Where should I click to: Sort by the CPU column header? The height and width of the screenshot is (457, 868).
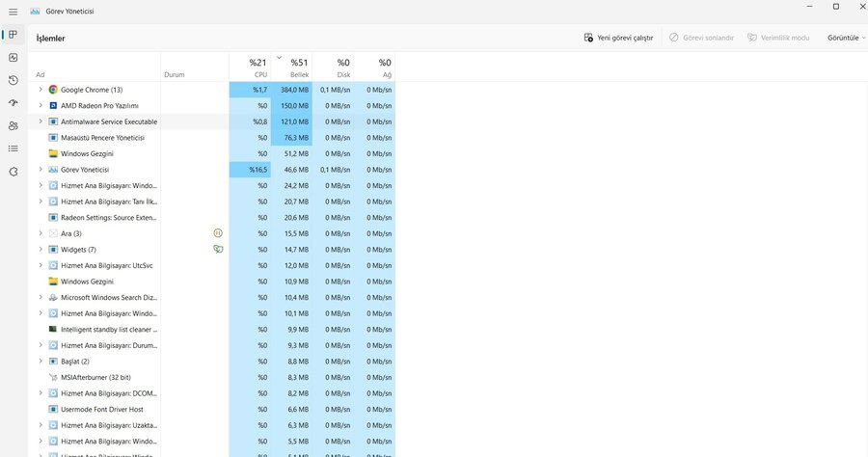(x=250, y=67)
